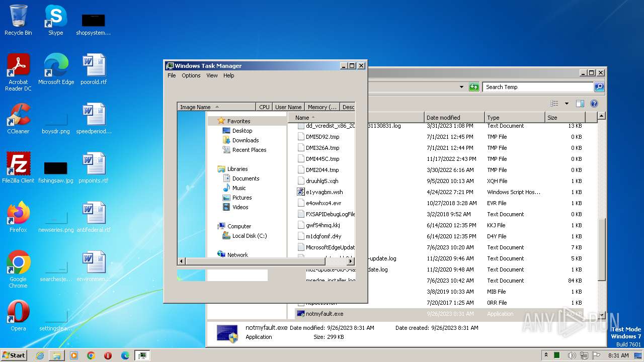Open Acrobat Reader DC desktop icon
This screenshot has width=644, height=362.
tap(18, 73)
